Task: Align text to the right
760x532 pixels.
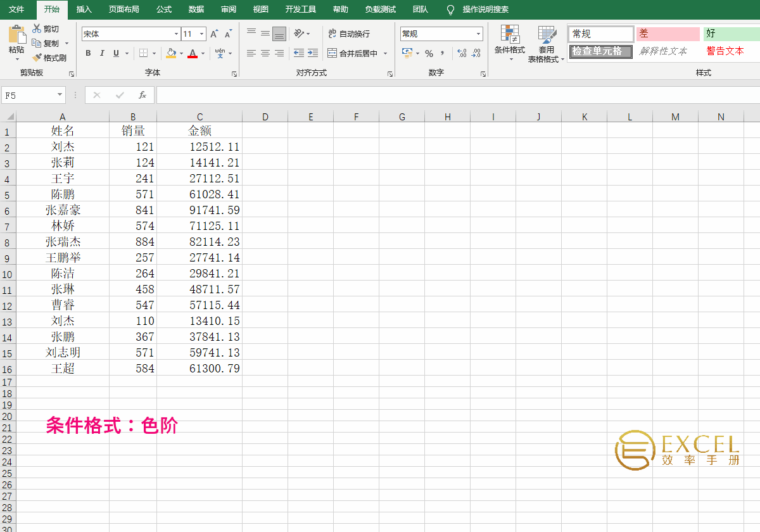Action: [279, 53]
